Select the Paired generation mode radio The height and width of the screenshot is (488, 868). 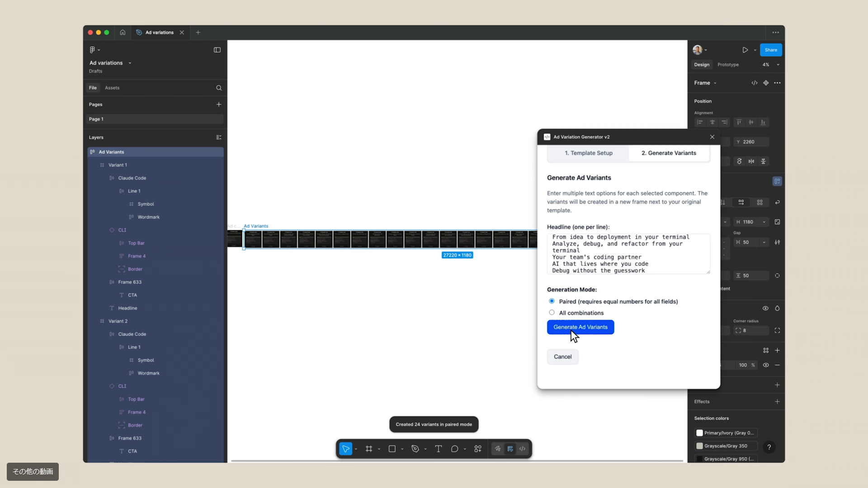click(x=552, y=301)
